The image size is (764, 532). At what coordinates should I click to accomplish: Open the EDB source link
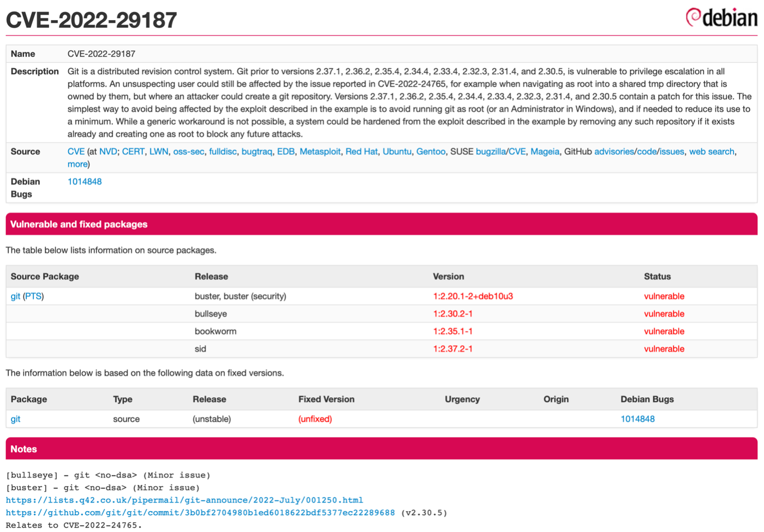[x=286, y=152]
